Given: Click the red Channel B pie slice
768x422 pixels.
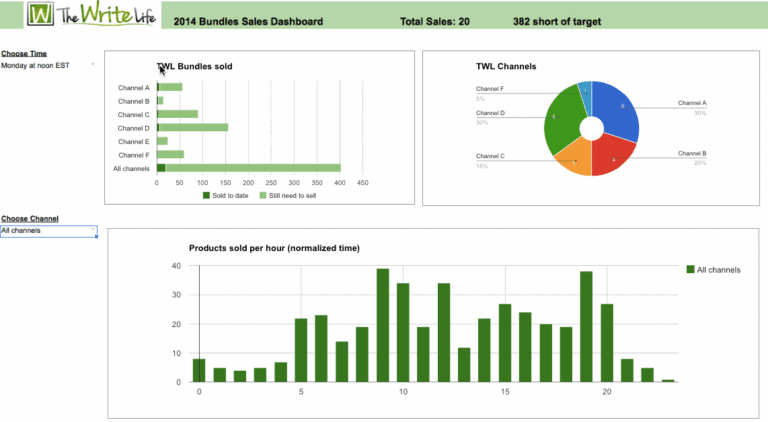Looking at the screenshot, I should click(x=614, y=153).
